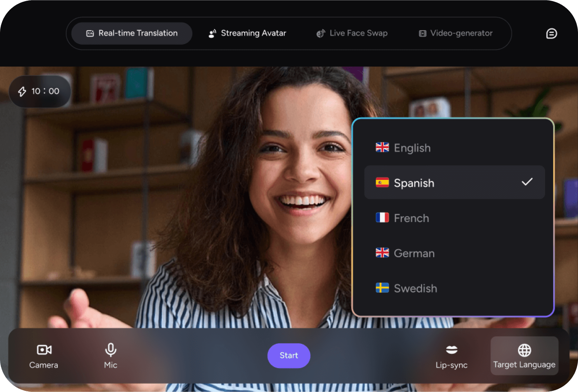Switch to Streaming Avatar tab
Viewport: 578px width, 392px height.
247,33
